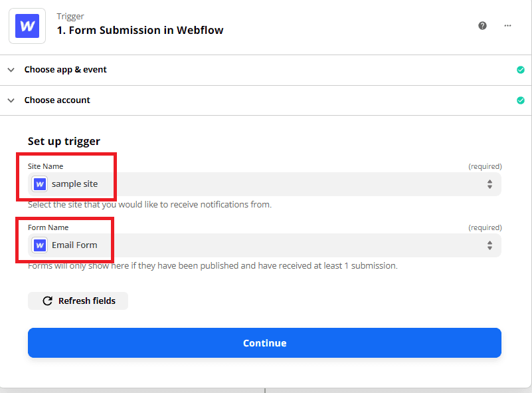532x393 pixels.
Task: Click the refresh icon on Refresh fields
Action: 46,301
